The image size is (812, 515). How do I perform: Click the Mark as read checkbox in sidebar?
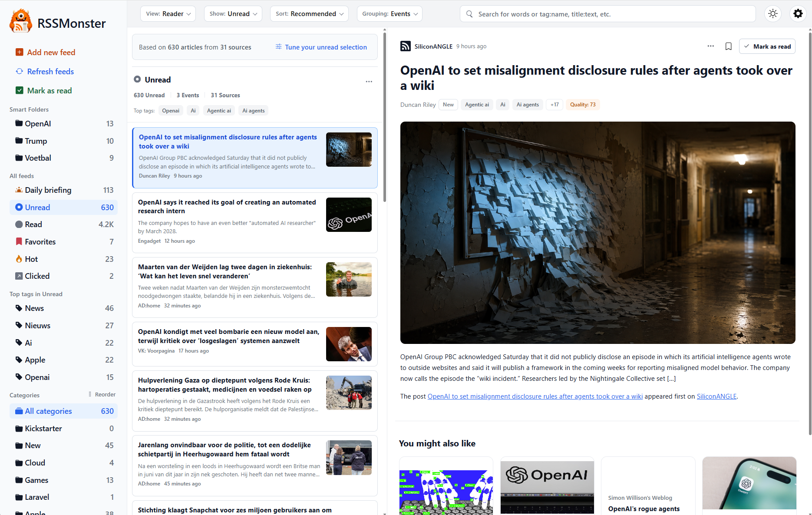pyautogui.click(x=20, y=91)
